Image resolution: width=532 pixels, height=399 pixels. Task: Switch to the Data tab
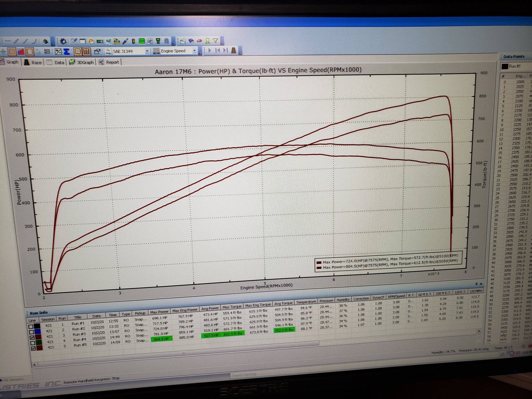click(x=56, y=62)
